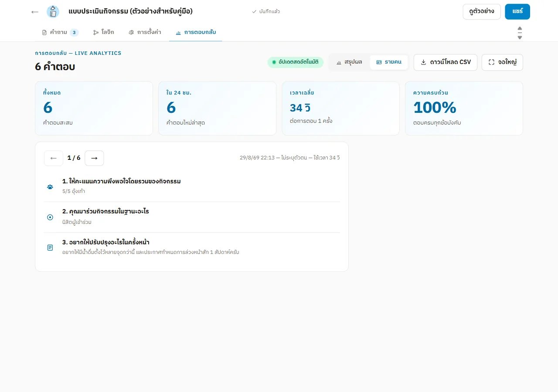Click the ดูตัวอย่าง preview button
558x392 pixels.
[x=482, y=12]
